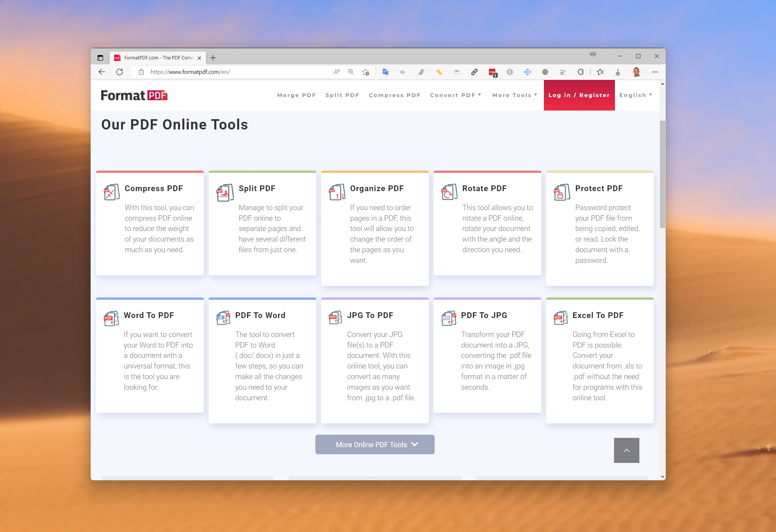This screenshot has height=532, width=776.
Task: Click the Excel To PDF card icon
Action: [561, 318]
